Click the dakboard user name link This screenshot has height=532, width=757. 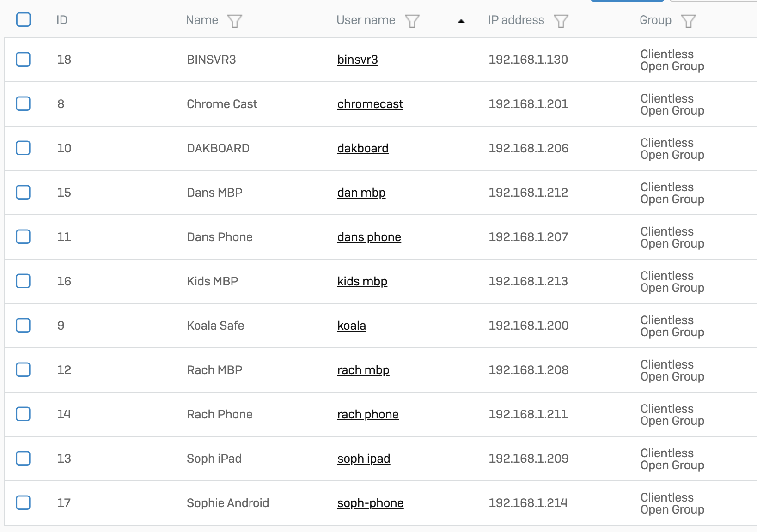click(x=362, y=148)
